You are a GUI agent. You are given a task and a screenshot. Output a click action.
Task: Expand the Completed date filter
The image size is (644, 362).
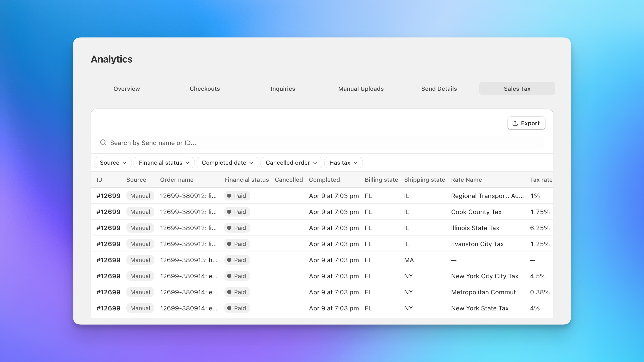[x=227, y=163]
